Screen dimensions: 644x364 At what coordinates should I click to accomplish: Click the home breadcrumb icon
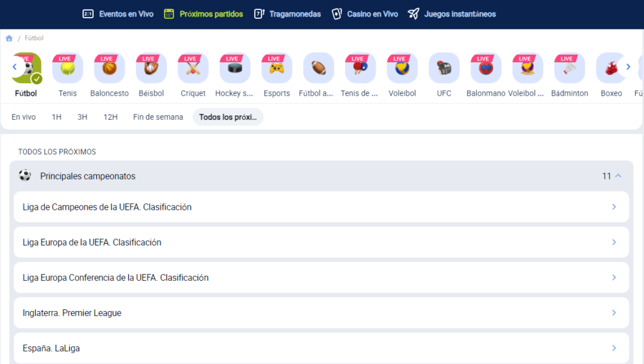click(x=9, y=38)
